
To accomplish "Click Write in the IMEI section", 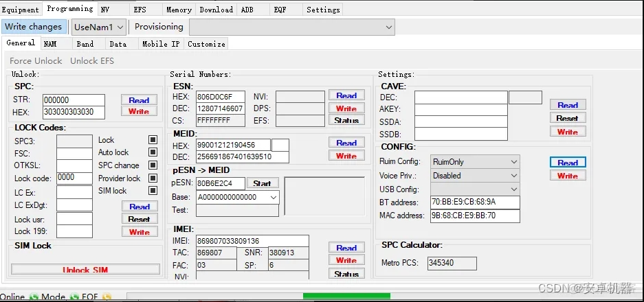I will (346, 260).
